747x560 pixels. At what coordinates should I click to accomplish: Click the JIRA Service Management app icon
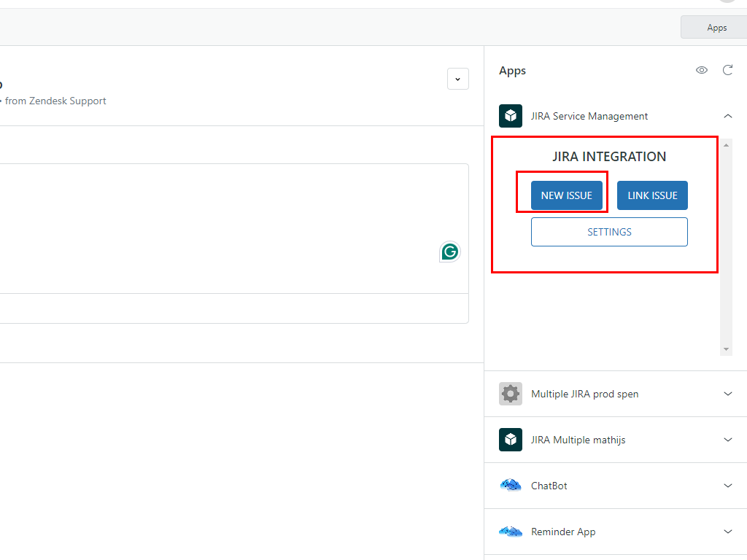coord(511,116)
